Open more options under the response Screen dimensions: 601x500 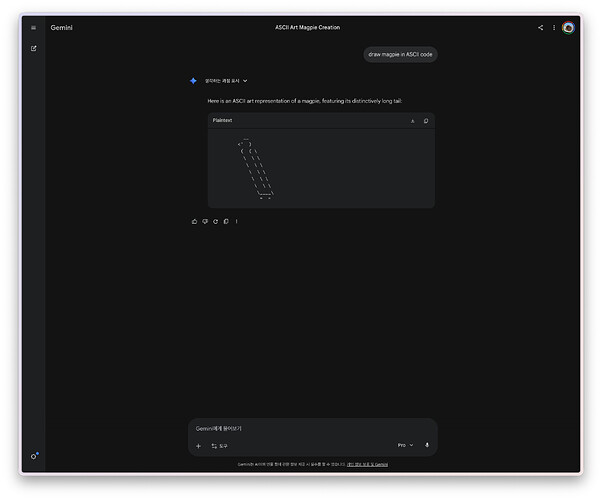click(x=236, y=221)
